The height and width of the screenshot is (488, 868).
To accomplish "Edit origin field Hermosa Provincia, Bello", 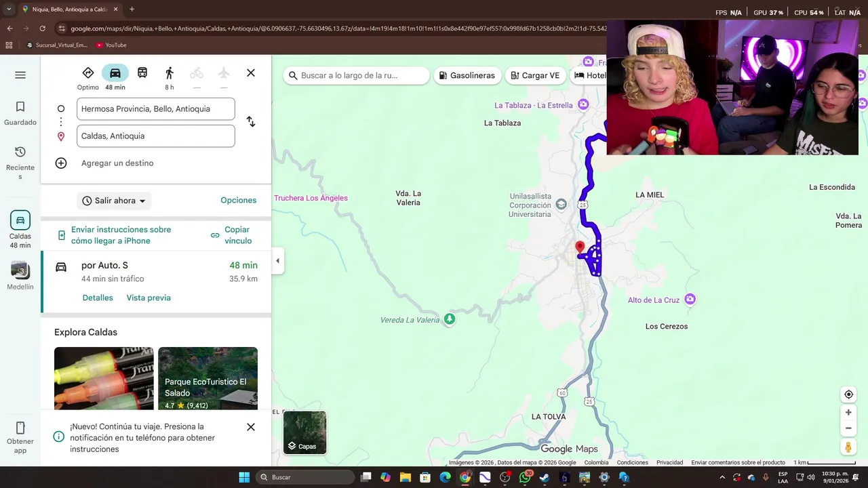I will pos(156,109).
